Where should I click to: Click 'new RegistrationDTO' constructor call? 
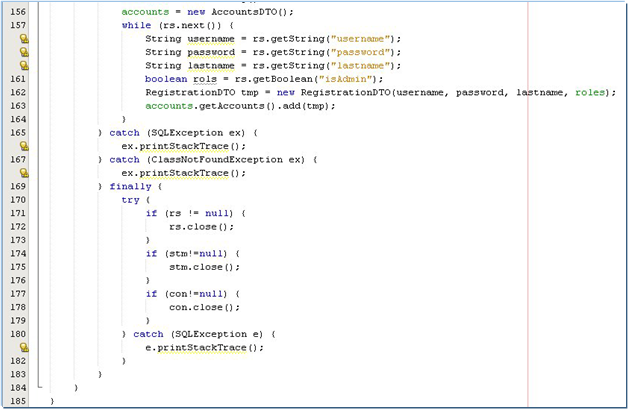click(x=334, y=92)
